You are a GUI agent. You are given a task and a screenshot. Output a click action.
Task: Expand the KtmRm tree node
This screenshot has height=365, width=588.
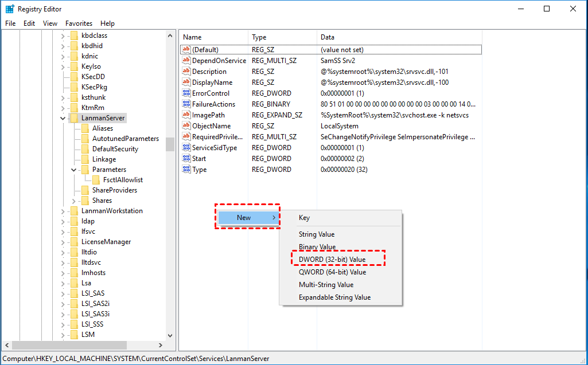tap(63, 108)
